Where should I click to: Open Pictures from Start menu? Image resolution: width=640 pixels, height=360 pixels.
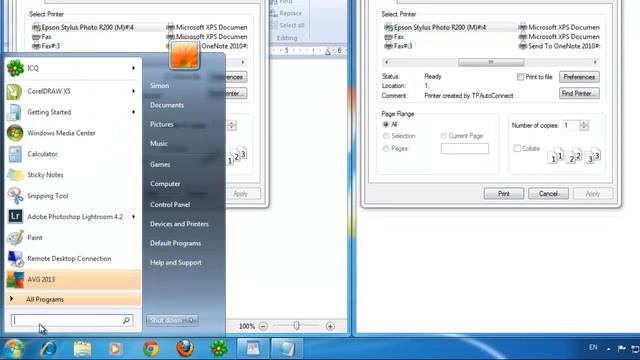(162, 124)
